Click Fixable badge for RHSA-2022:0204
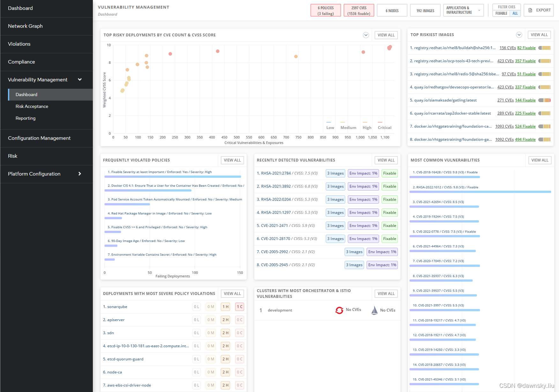This screenshot has height=392, width=559. [x=390, y=200]
